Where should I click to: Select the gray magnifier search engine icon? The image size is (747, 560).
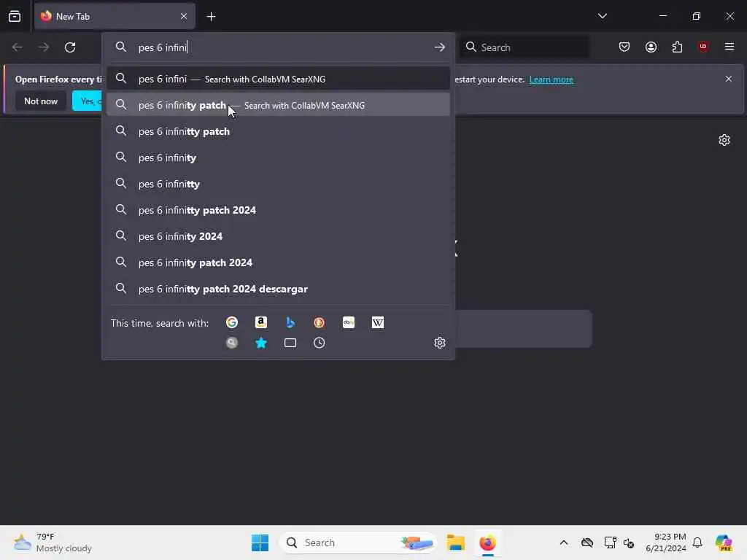tap(232, 343)
